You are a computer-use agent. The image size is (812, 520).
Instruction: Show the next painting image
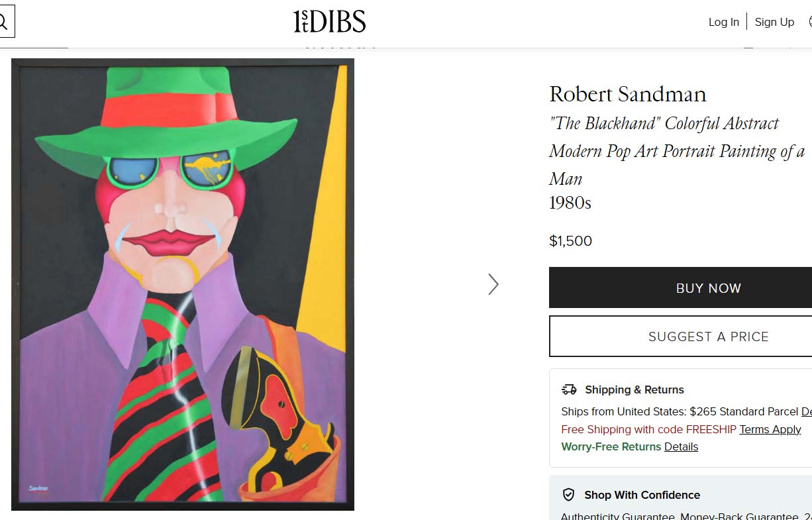tap(493, 284)
